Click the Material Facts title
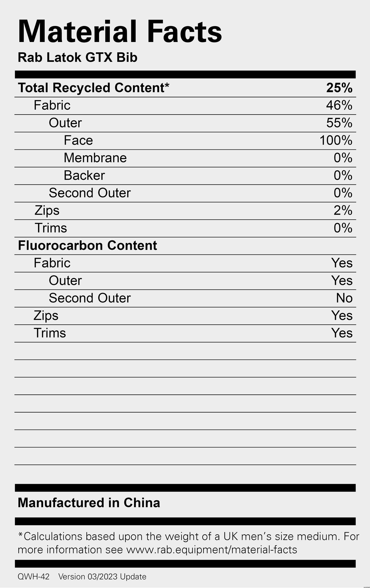This screenshot has height=588, width=370. click(120, 32)
